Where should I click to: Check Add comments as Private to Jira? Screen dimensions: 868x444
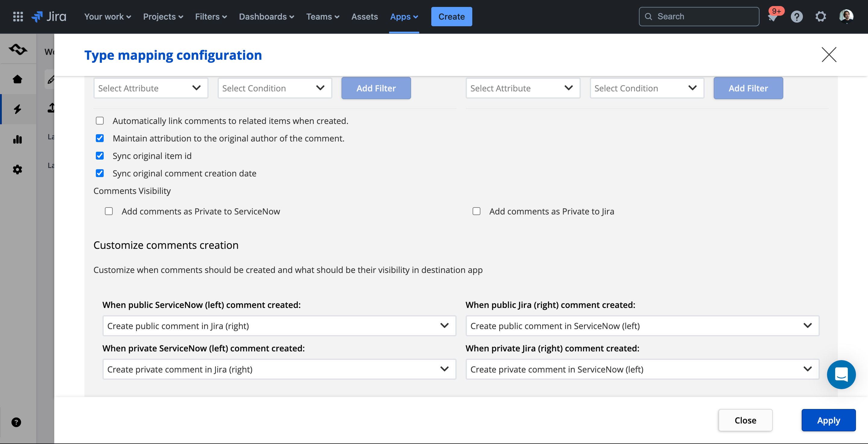tap(476, 211)
